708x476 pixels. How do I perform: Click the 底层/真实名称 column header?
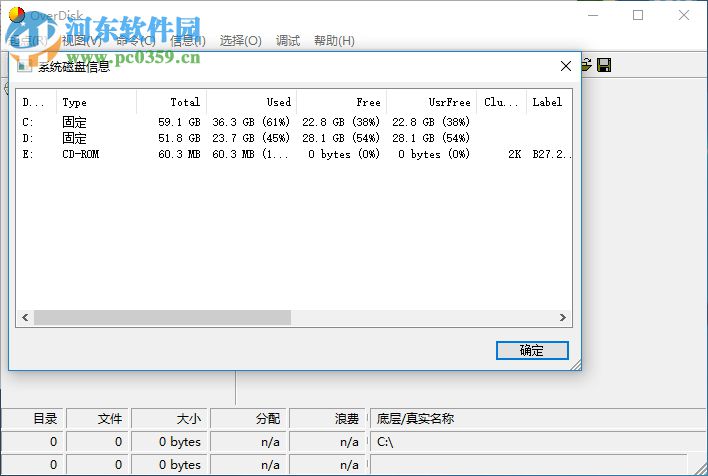537,419
